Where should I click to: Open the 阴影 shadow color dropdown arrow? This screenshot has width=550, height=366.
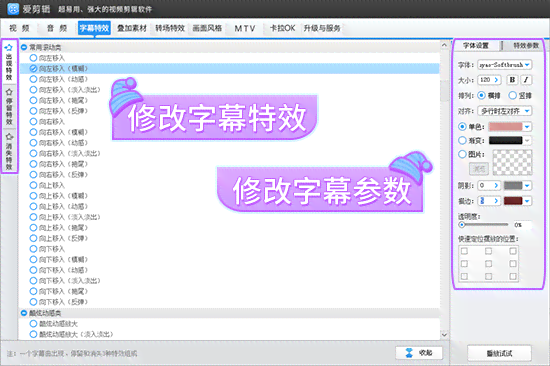pyautogui.click(x=527, y=185)
